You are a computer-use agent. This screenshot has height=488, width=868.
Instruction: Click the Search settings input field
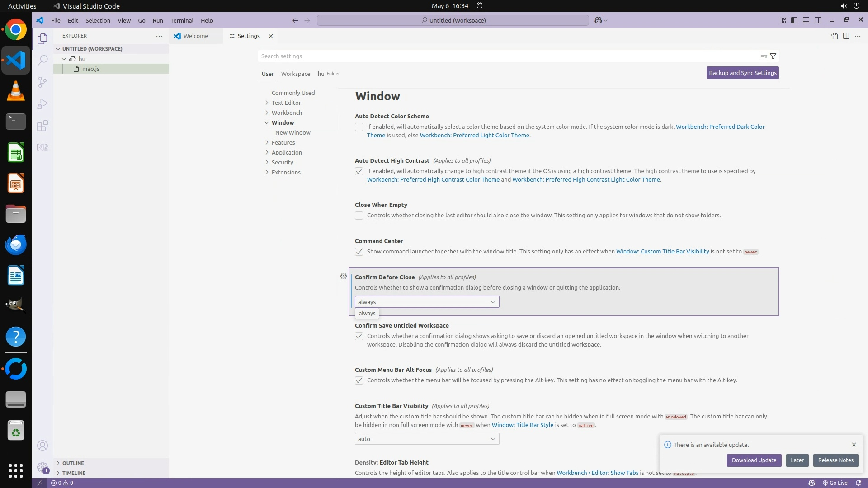pos(506,56)
